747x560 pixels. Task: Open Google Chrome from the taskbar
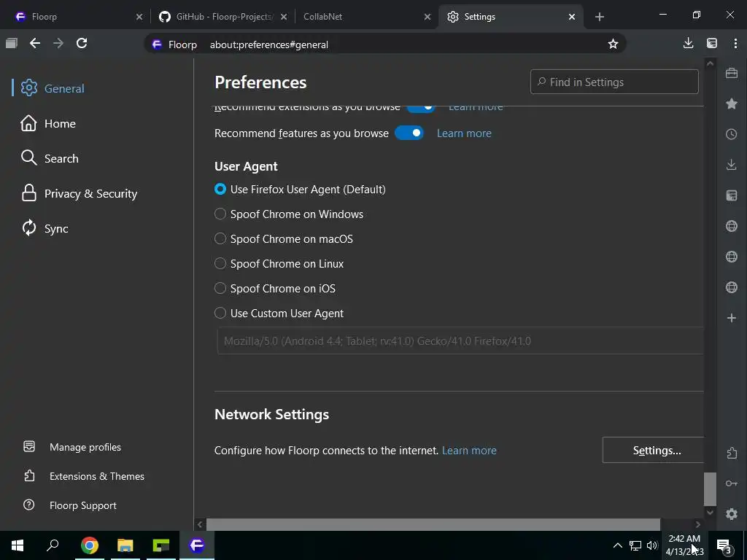[x=90, y=545]
